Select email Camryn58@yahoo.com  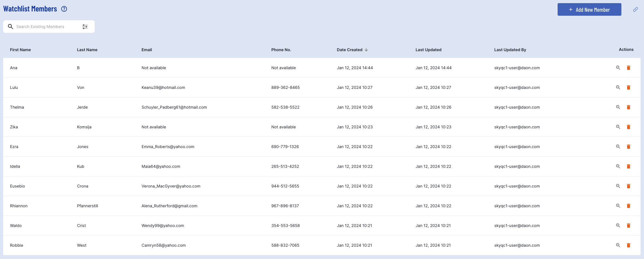[x=164, y=245]
